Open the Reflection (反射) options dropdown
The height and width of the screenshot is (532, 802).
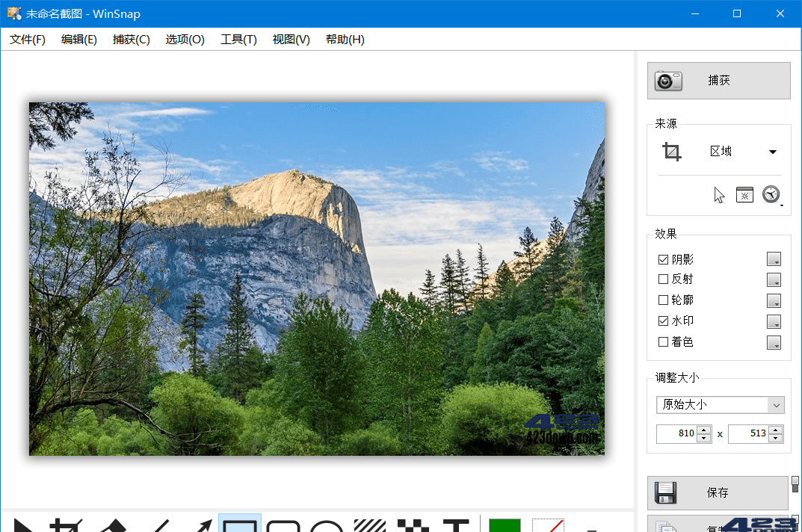774,279
